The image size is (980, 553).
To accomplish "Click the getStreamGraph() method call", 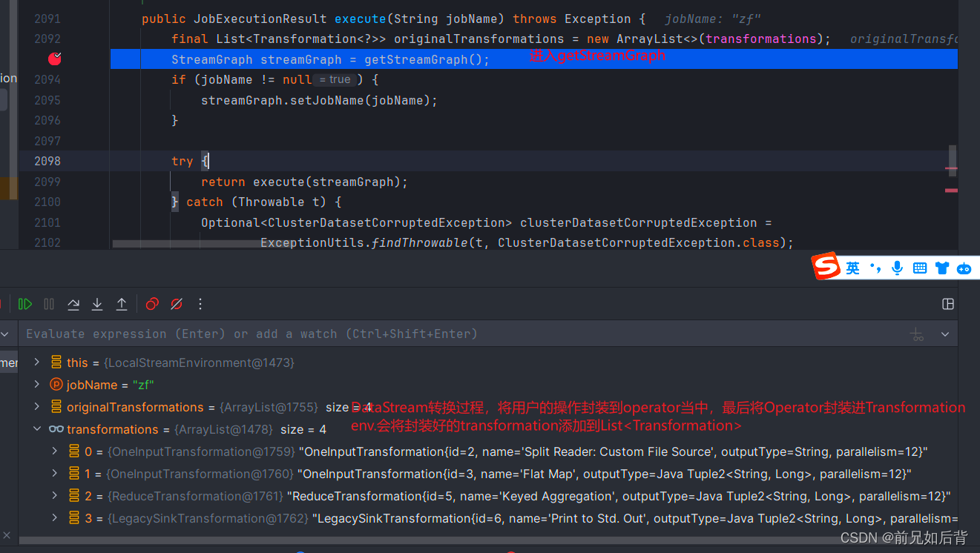I will coord(423,59).
